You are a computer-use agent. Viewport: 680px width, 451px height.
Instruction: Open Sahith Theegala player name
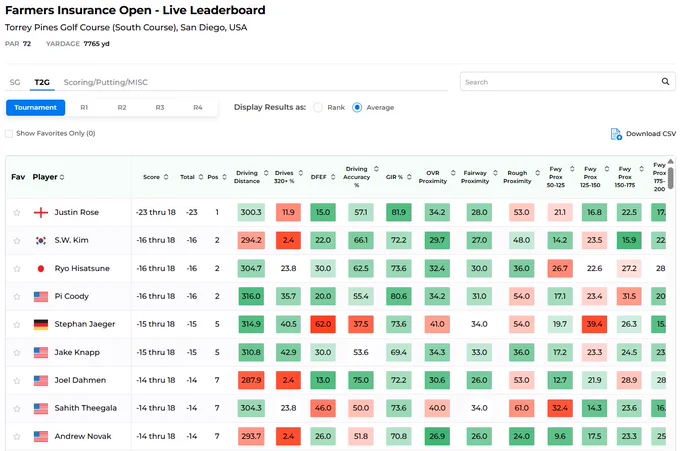click(85, 409)
